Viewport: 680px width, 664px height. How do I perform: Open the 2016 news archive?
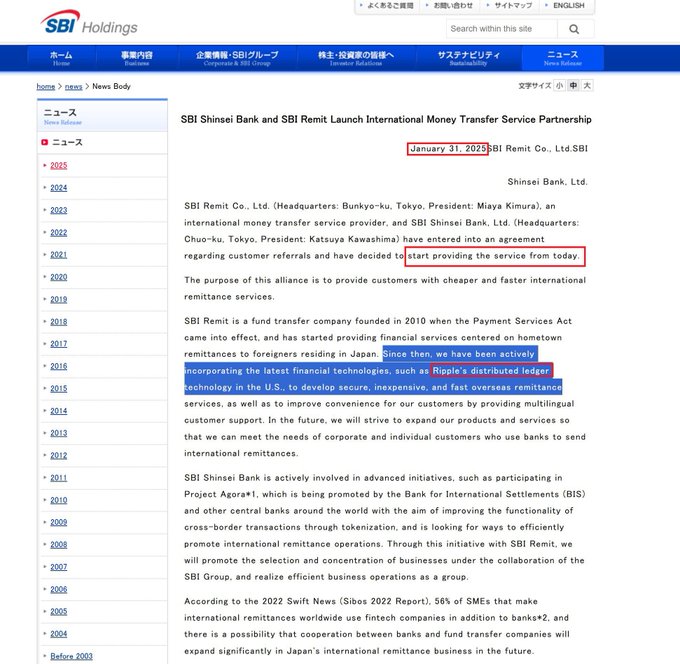pos(59,366)
